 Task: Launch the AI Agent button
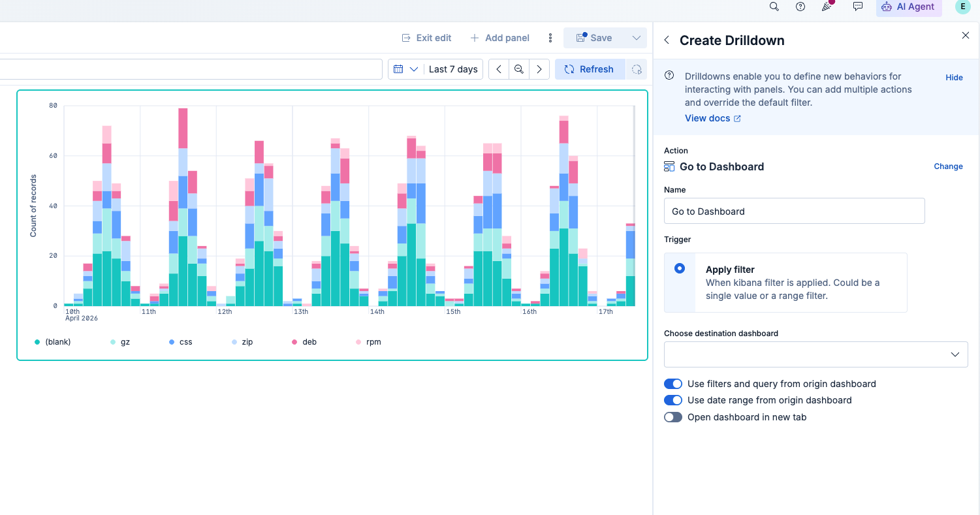909,7
